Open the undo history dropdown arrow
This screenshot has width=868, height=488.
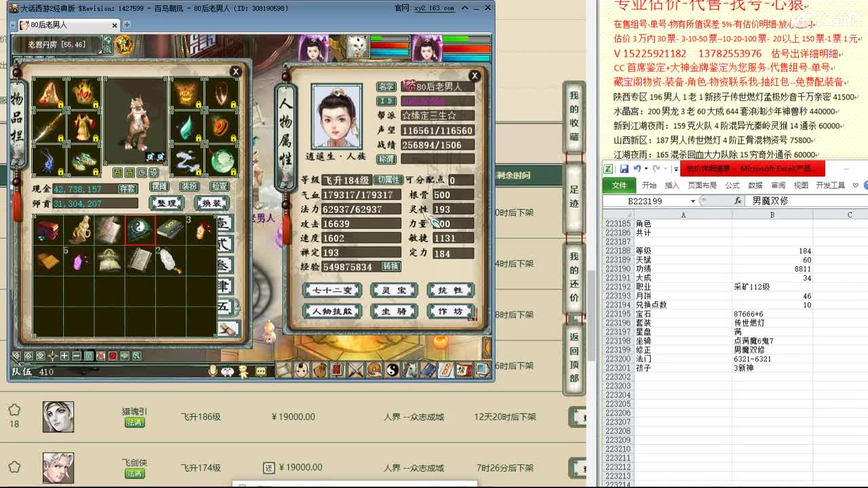[646, 169]
